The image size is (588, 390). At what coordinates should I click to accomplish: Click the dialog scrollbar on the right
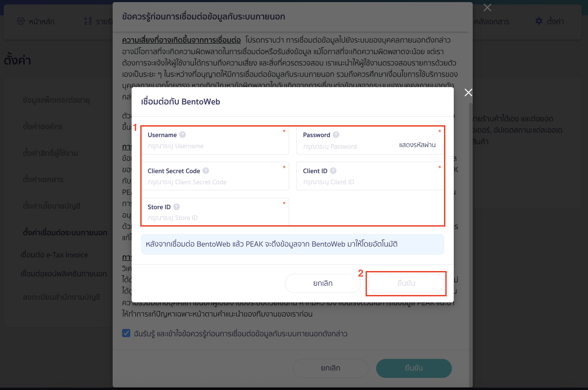pos(471,211)
